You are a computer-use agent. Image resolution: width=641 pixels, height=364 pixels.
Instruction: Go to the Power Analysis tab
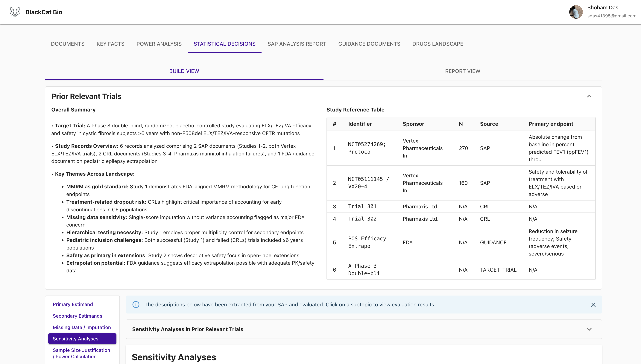tap(159, 44)
